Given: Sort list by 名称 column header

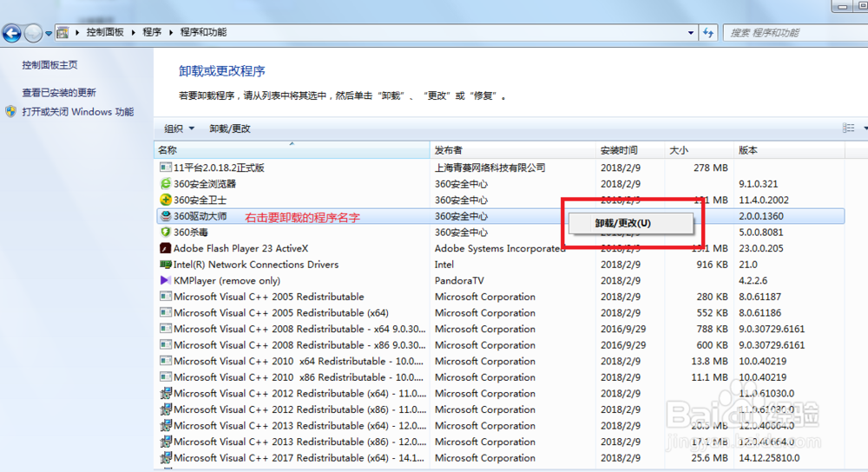Looking at the screenshot, I should 292,150.
